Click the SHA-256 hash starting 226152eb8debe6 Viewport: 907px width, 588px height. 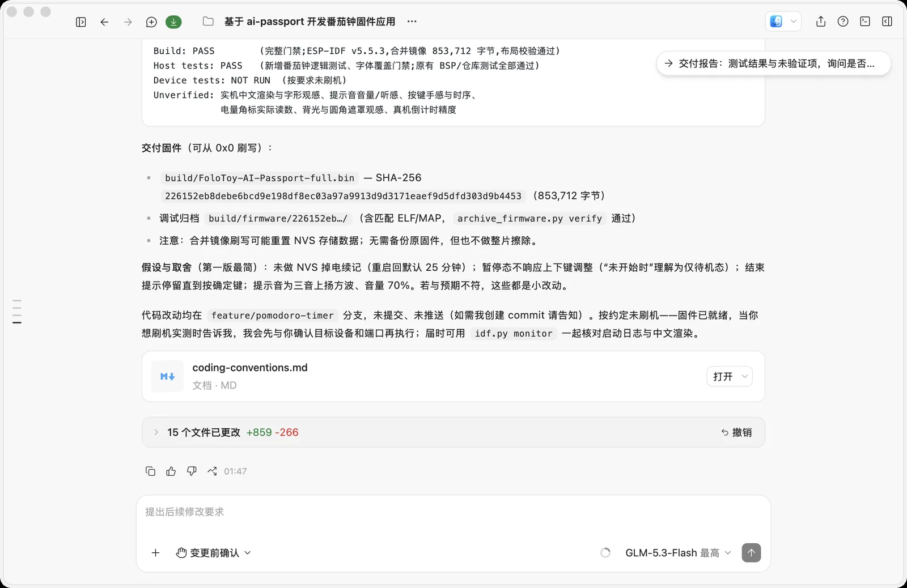pyautogui.click(x=343, y=196)
